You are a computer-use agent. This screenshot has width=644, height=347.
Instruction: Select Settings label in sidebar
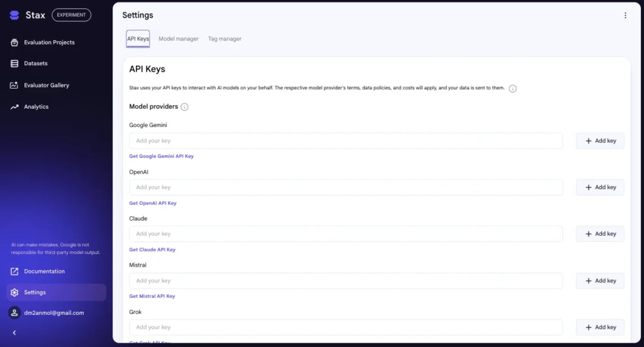[35, 292]
